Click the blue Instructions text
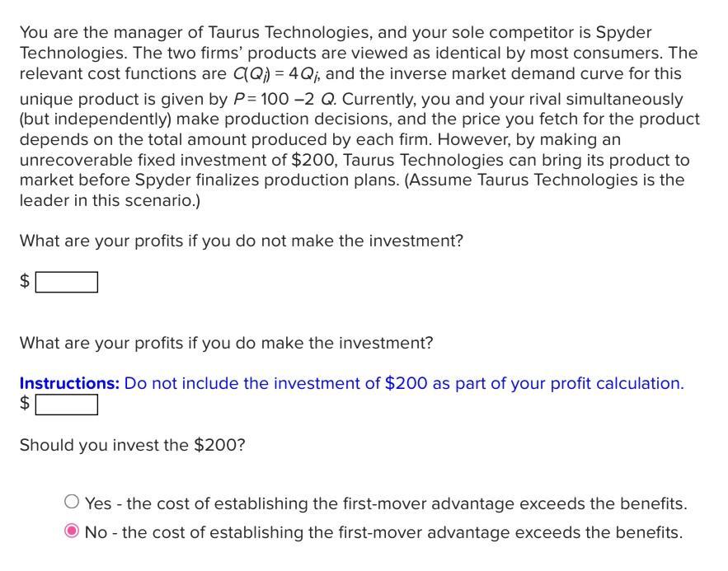This screenshot has height=571, width=728. point(66,383)
